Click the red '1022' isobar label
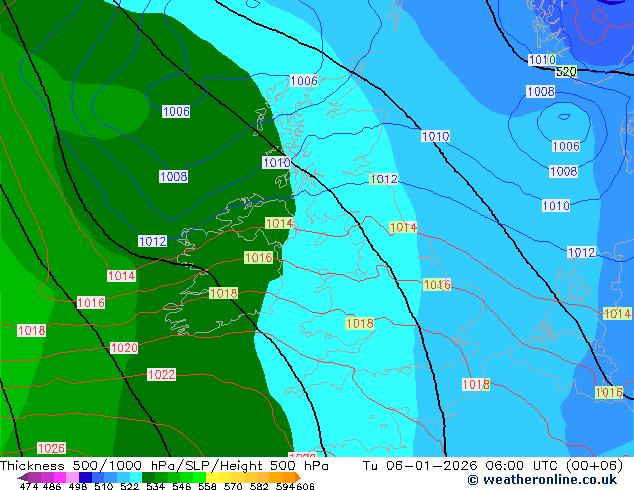This screenshot has height=490, width=634. 161,374
